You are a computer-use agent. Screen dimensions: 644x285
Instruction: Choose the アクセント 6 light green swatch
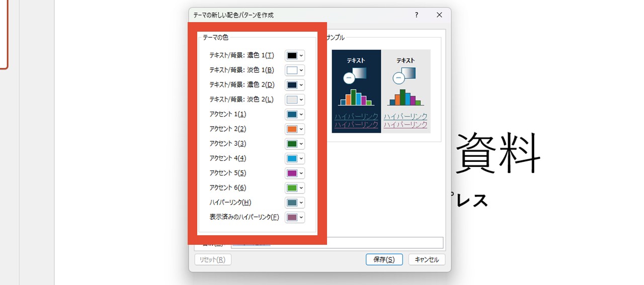click(292, 188)
